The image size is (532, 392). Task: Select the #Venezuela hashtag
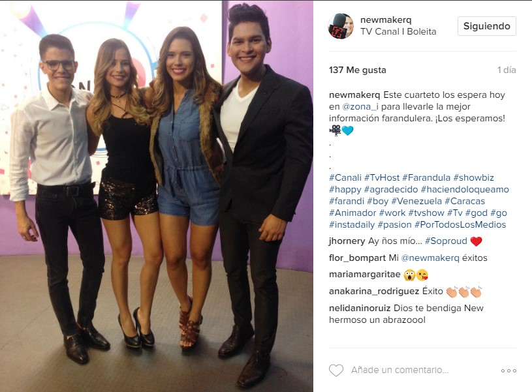(416, 201)
